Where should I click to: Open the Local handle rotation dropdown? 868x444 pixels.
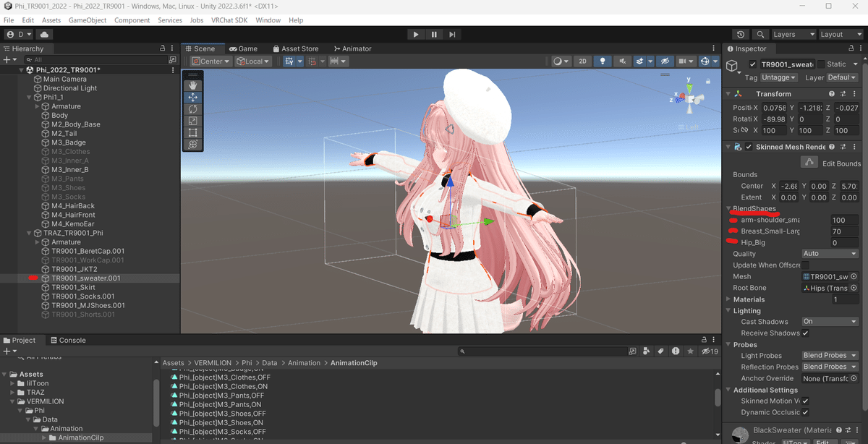click(x=253, y=61)
